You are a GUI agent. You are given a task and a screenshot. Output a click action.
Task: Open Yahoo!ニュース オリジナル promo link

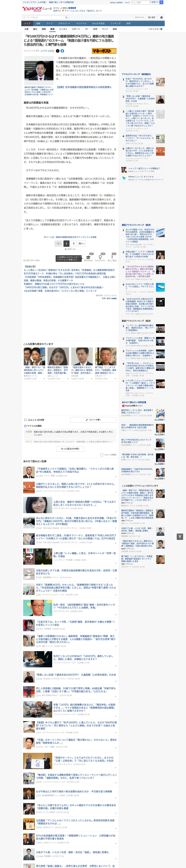[141, 176]
